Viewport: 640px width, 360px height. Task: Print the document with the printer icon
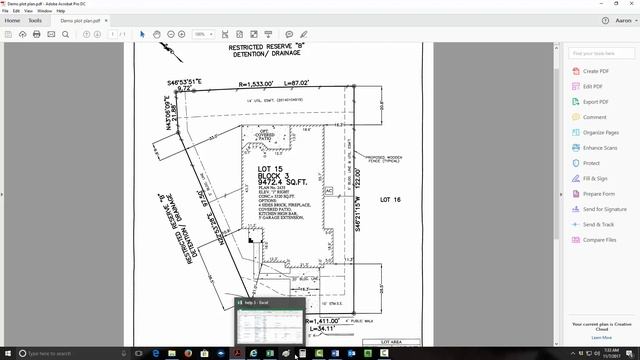(37, 35)
